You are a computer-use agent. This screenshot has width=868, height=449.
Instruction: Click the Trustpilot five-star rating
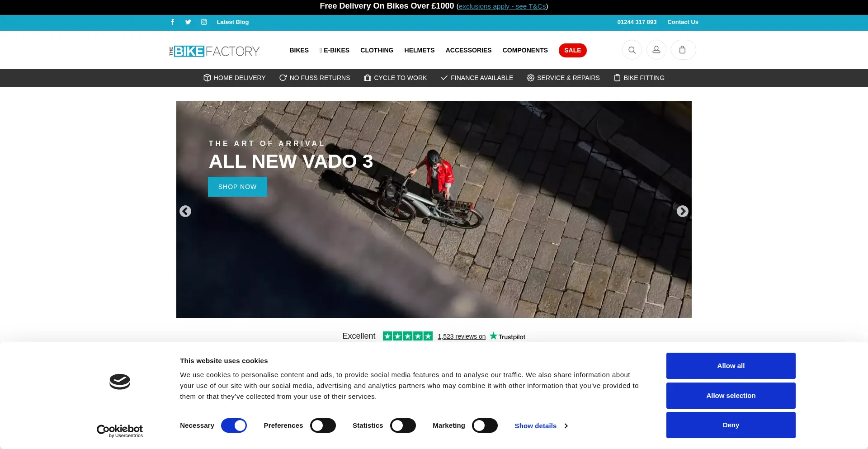408,336
